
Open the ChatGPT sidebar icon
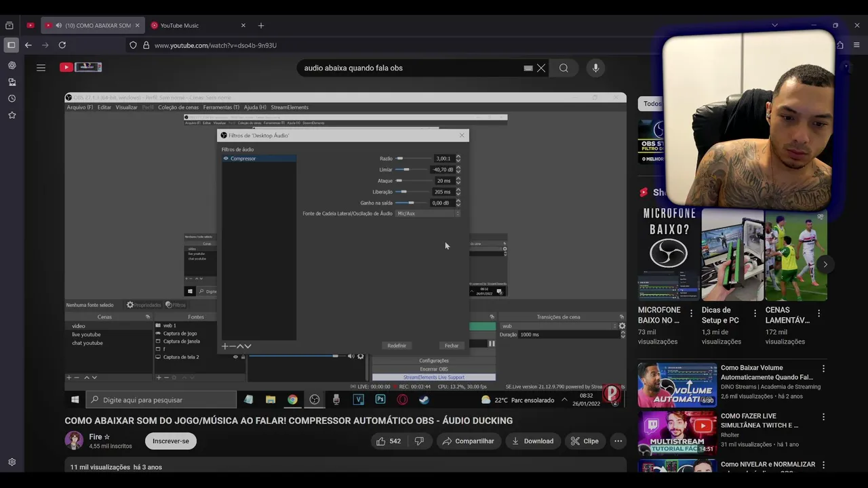click(x=12, y=66)
